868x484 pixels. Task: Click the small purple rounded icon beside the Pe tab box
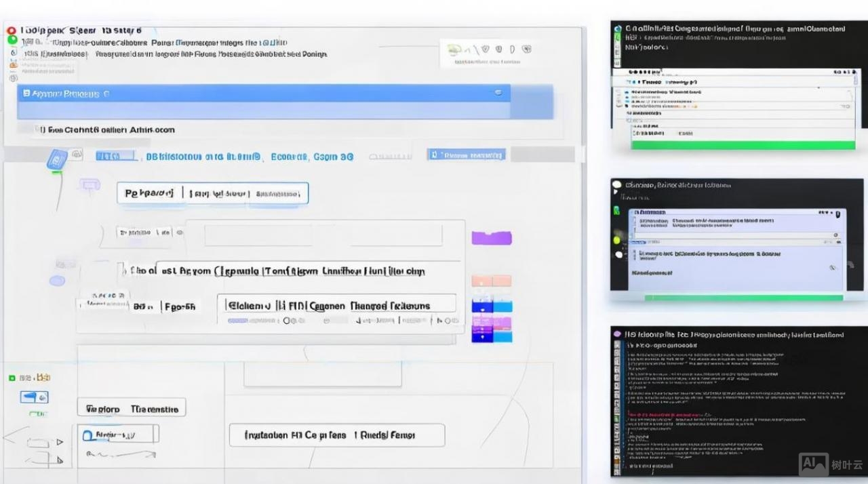(x=90, y=184)
